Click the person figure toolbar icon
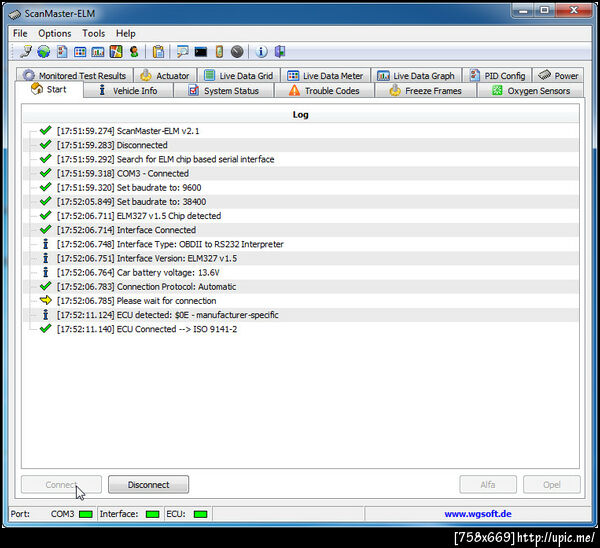The height and width of the screenshot is (548, 600). tap(134, 51)
